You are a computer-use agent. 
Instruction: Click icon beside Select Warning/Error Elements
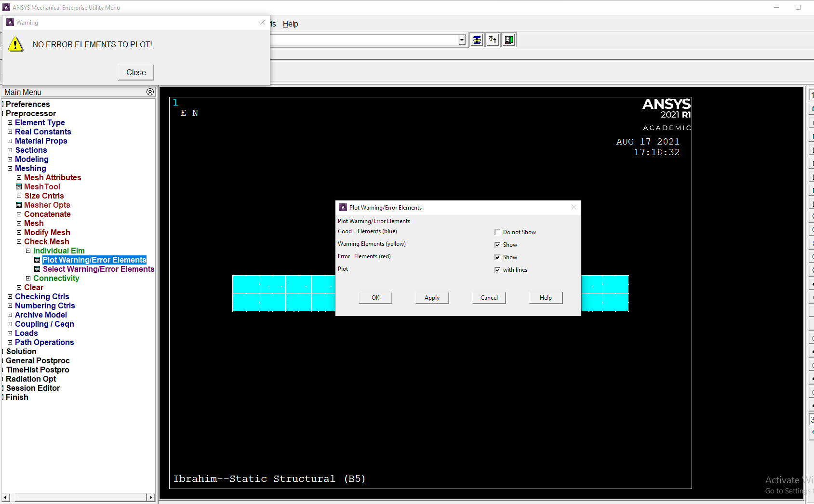click(x=37, y=269)
